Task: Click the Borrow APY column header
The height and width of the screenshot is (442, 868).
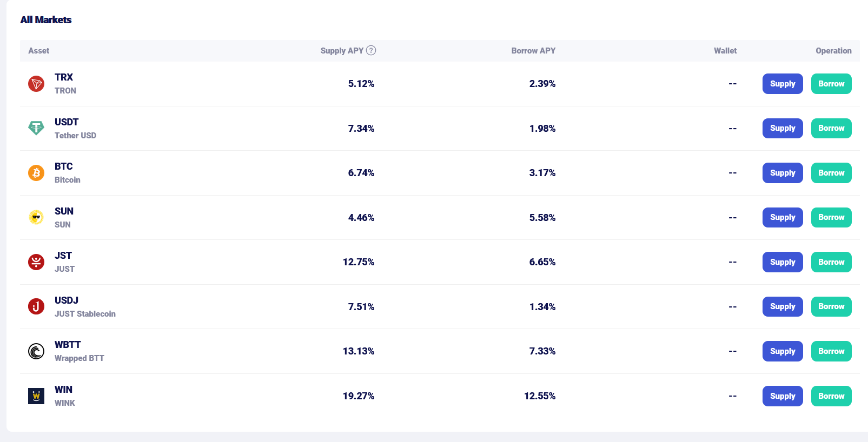Action: pyautogui.click(x=533, y=51)
